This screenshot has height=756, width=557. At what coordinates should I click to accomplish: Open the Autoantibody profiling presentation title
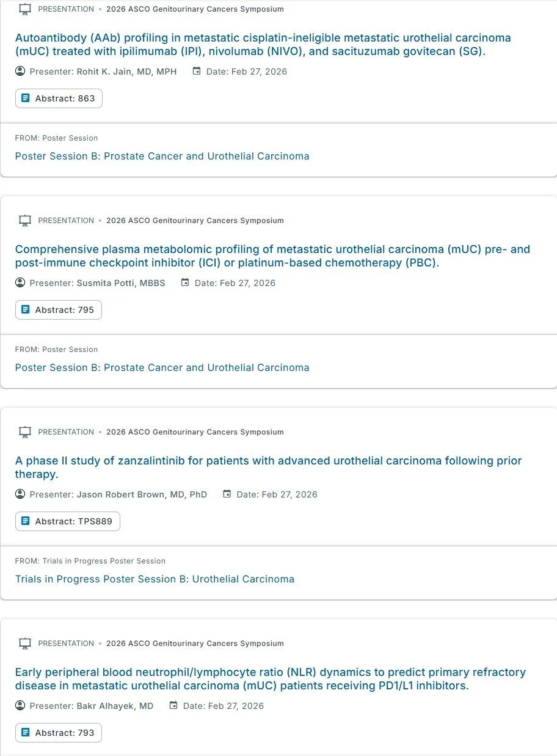point(263,45)
